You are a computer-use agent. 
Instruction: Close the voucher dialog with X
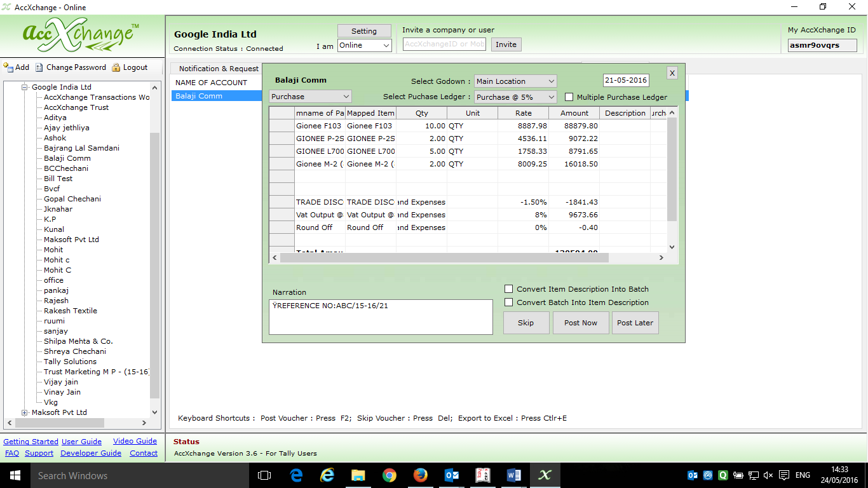(672, 73)
